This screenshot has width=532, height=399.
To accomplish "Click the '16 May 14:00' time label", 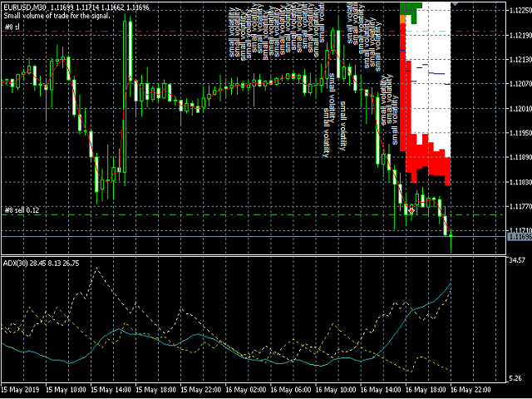I will tap(381, 390).
